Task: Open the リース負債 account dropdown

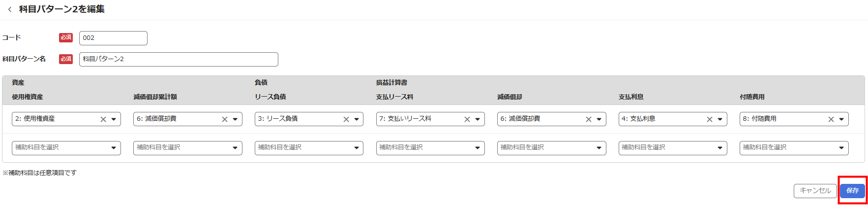Action: [357, 119]
